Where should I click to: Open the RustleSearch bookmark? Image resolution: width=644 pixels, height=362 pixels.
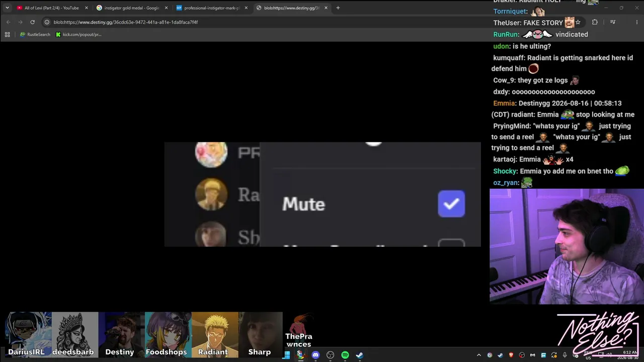click(35, 35)
